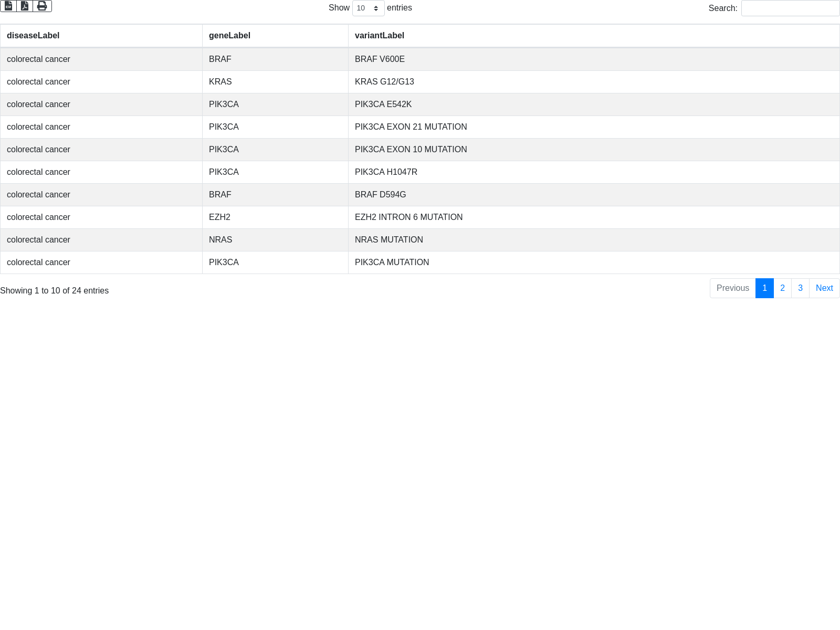Select EZH2 INTRON 6 MUTATION cell
The image size is (840, 630).
click(594, 217)
